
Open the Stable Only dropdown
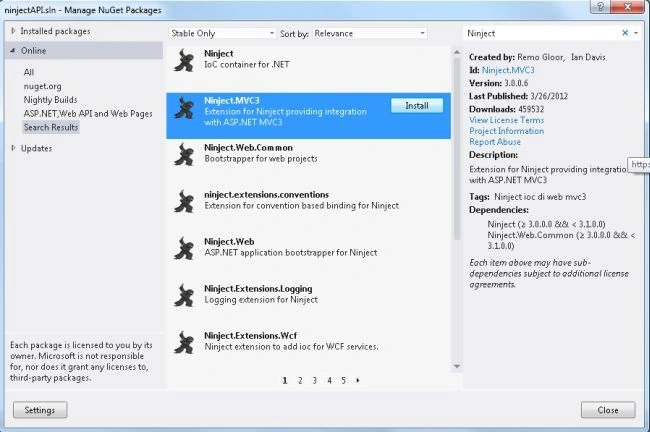click(222, 33)
